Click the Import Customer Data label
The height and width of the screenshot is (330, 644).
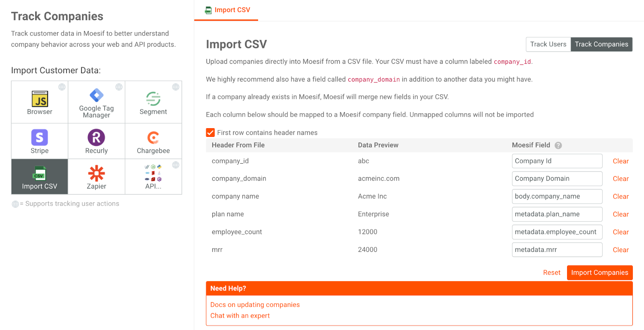(56, 70)
